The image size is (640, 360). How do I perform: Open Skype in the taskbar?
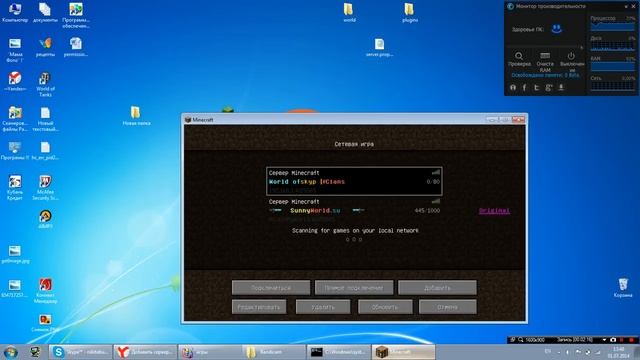80,352
